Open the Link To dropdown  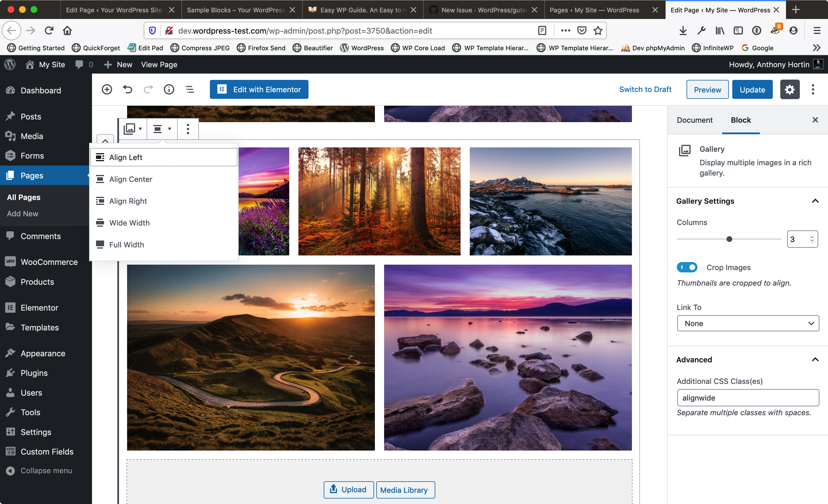pyautogui.click(x=748, y=323)
